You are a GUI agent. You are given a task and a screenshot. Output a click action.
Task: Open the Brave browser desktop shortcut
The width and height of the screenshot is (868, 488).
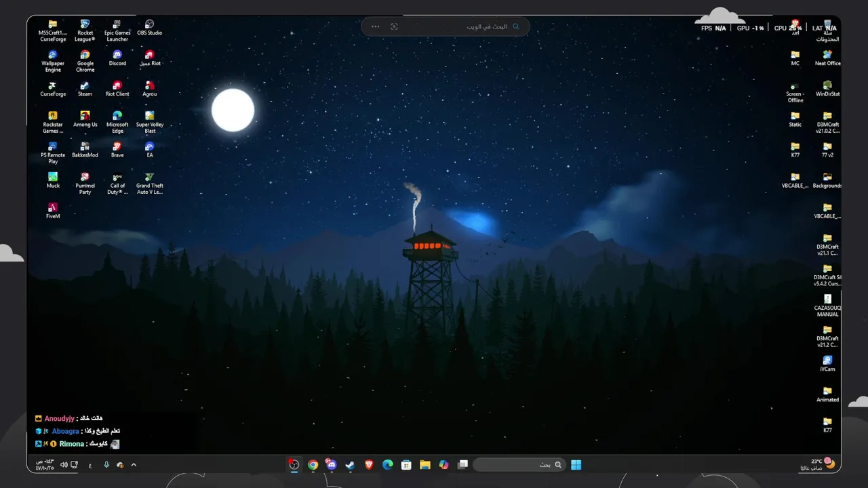pyautogui.click(x=117, y=150)
